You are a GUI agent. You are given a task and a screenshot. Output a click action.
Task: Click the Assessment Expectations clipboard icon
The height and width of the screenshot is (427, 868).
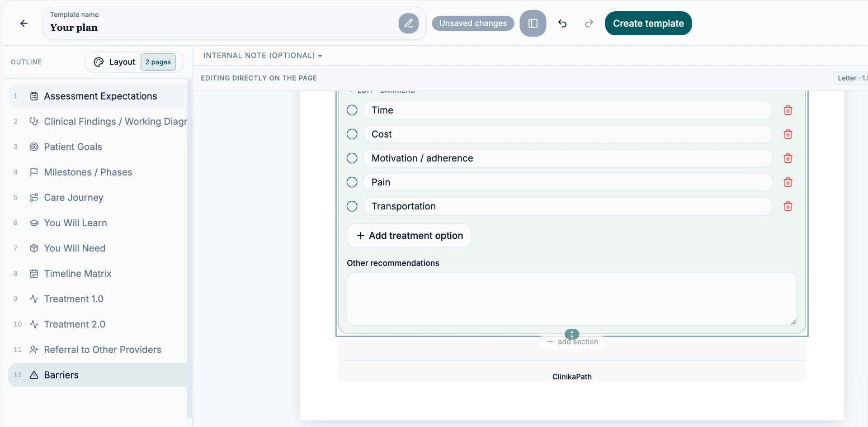coord(34,96)
